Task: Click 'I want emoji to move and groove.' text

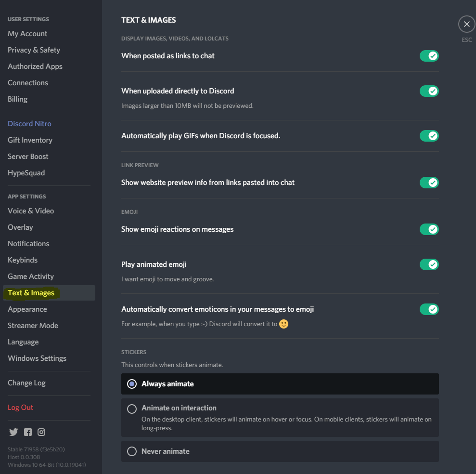Action: [x=167, y=279]
